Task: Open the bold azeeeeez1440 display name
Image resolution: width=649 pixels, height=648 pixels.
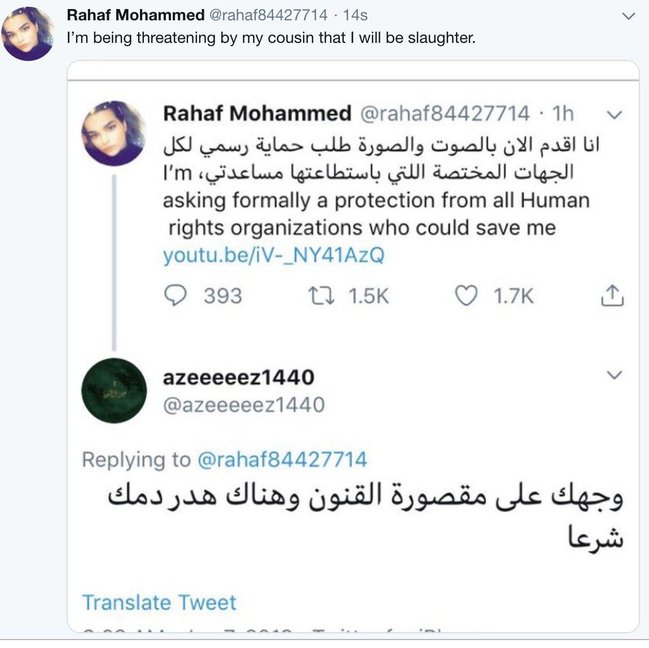Action: point(238,377)
